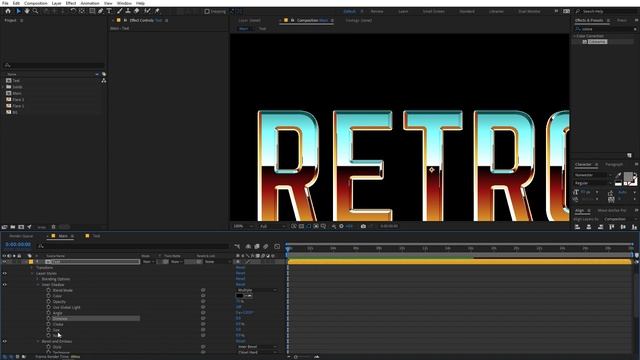The image size is (640, 360).
Task: Open the Effect menu
Action: [71, 3]
